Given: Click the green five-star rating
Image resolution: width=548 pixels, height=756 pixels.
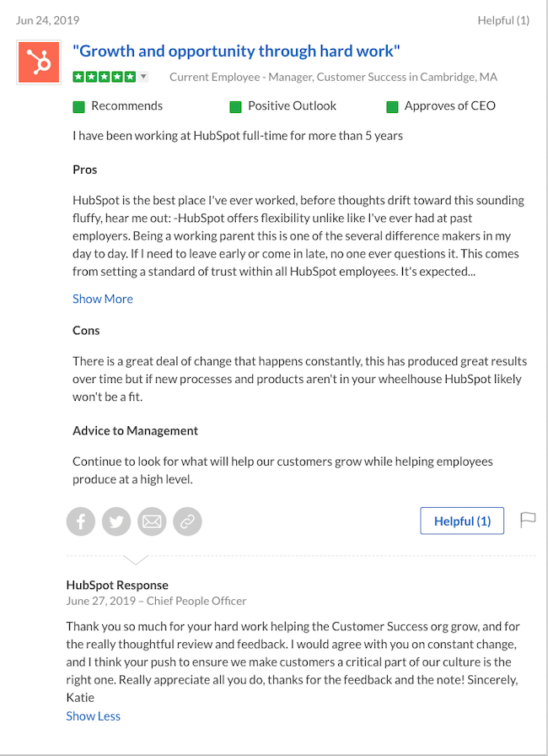Looking at the screenshot, I should [104, 77].
